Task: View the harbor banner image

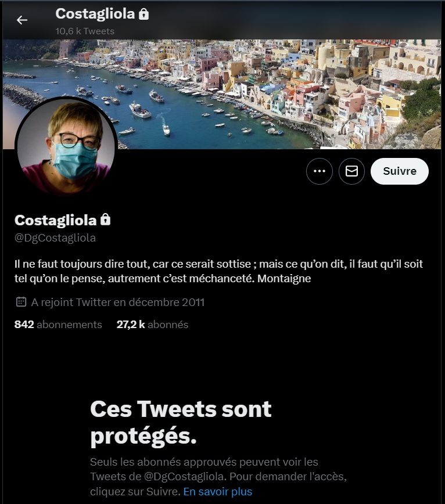Action: click(x=222, y=94)
